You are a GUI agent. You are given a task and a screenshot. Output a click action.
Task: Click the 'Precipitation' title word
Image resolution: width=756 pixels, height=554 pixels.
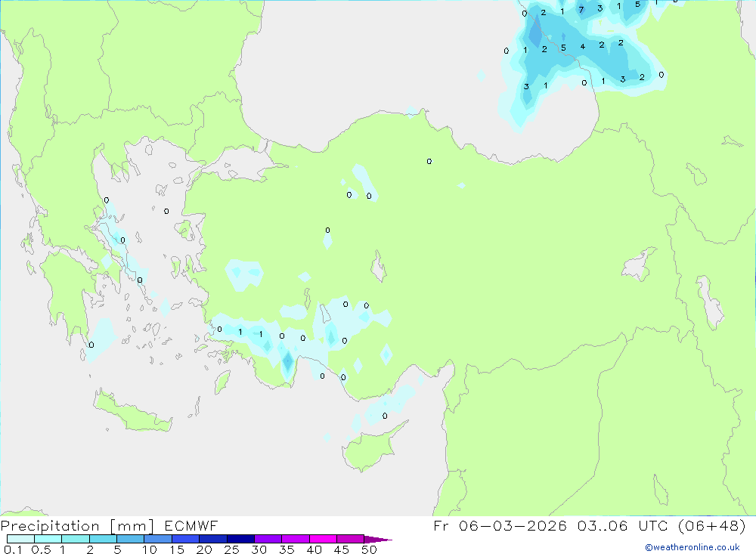click(50, 526)
